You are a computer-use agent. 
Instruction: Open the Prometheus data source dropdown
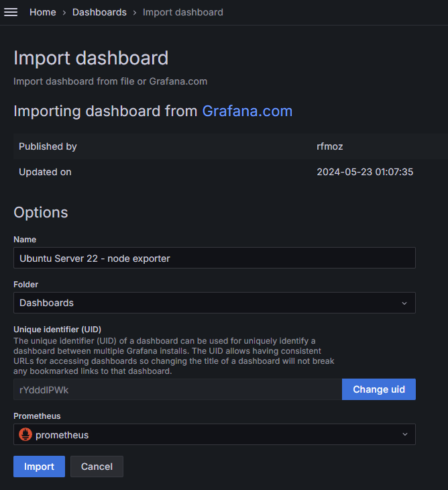click(215, 434)
